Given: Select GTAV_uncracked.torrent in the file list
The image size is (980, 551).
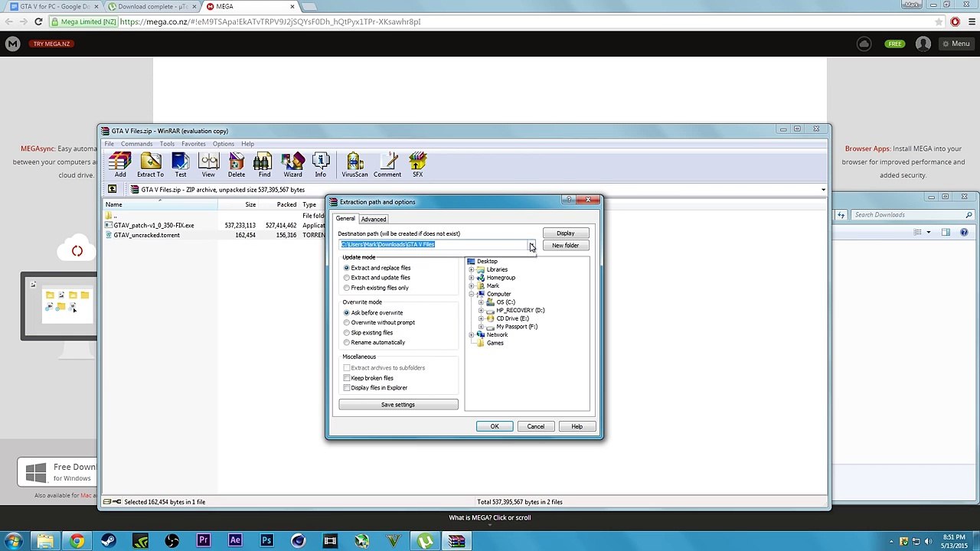Looking at the screenshot, I should (x=146, y=235).
